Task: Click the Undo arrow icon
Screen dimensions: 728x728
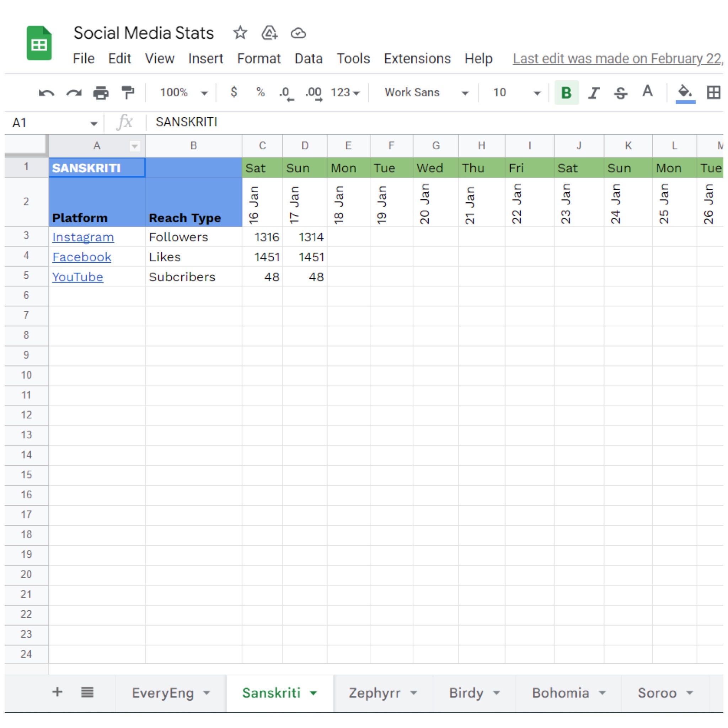Action: click(x=46, y=93)
